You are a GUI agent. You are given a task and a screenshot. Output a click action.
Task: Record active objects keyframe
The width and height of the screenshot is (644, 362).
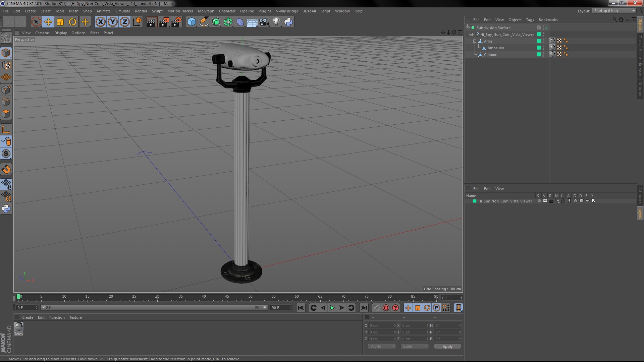click(x=377, y=308)
